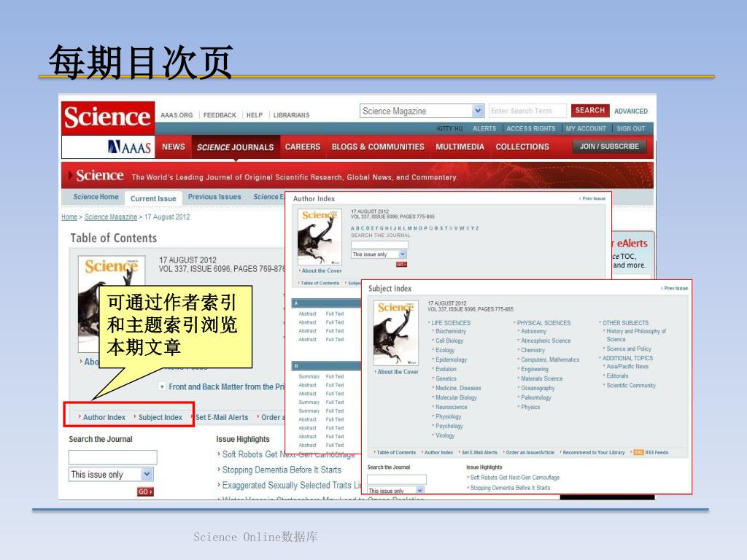Open the Author Index link under Table of Contents
The height and width of the screenshot is (560, 747).
click(104, 417)
